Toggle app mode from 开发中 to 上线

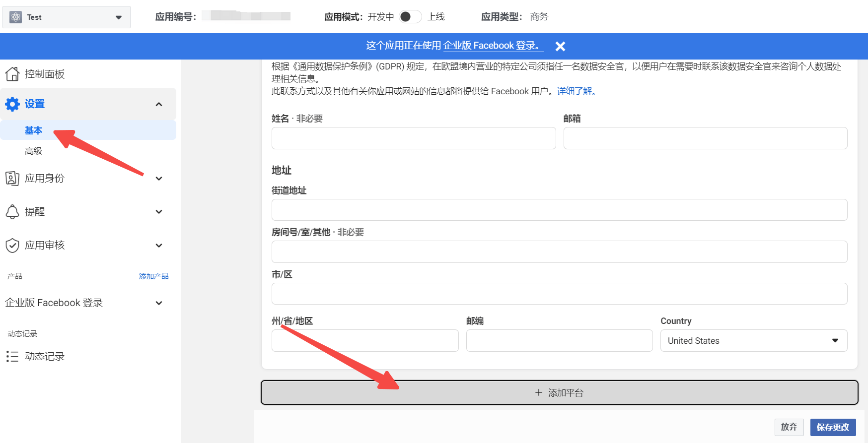pyautogui.click(x=410, y=17)
